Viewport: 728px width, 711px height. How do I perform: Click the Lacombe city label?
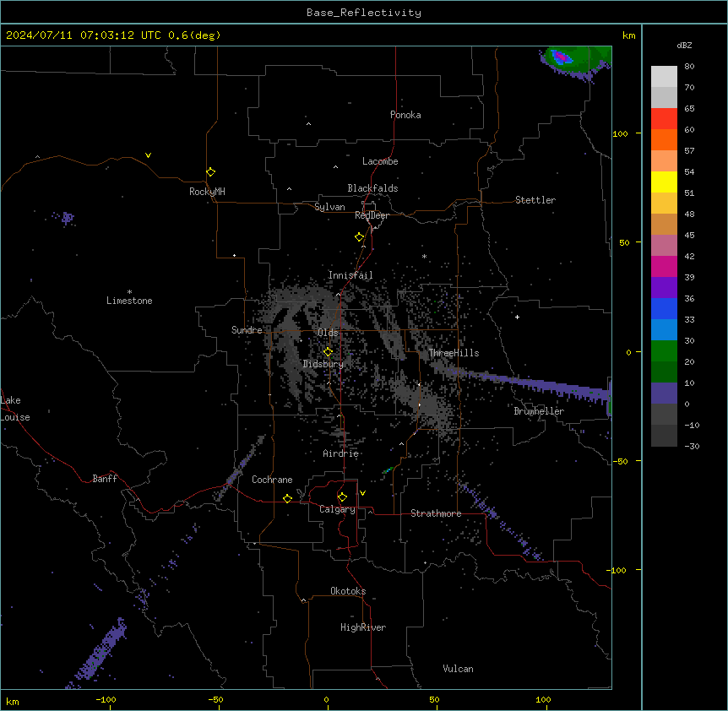[380, 161]
